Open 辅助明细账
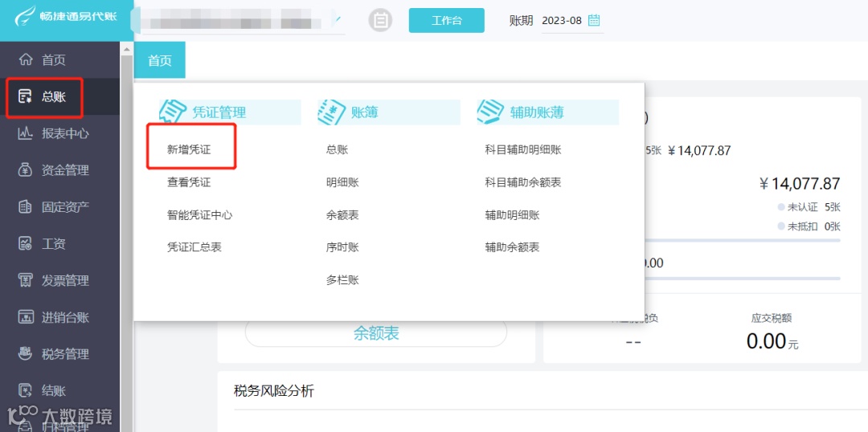 pyautogui.click(x=512, y=214)
